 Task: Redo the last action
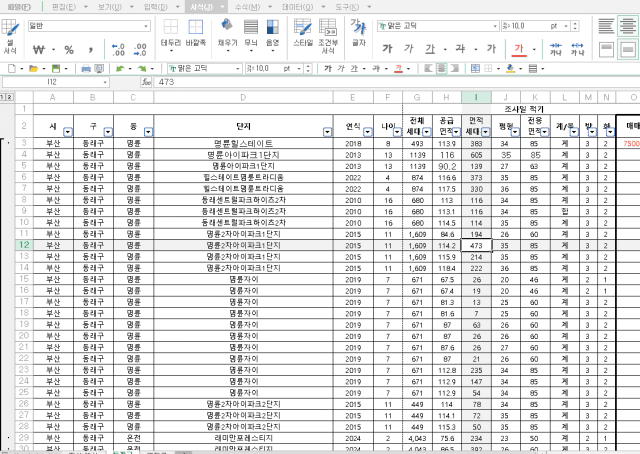[142, 69]
